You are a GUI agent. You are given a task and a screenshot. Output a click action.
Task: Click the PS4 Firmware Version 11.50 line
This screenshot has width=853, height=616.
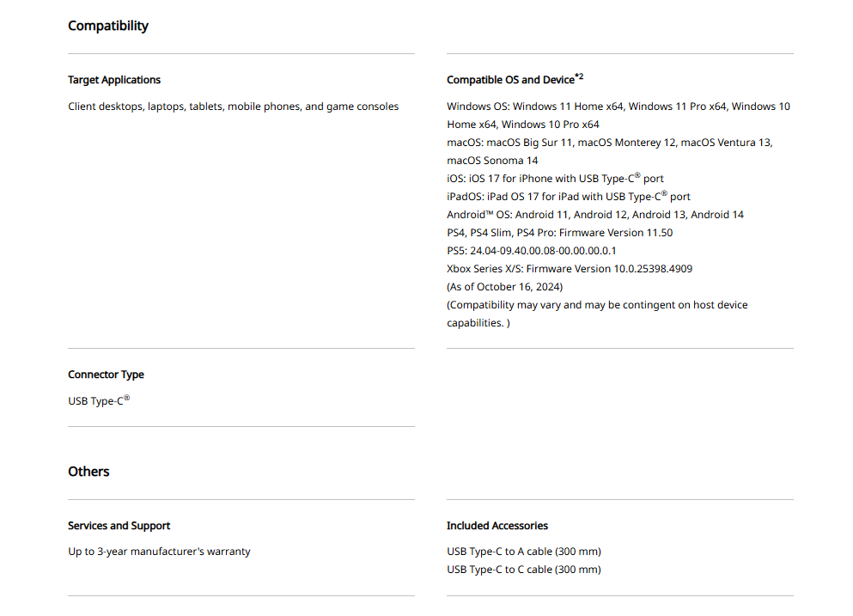click(559, 233)
